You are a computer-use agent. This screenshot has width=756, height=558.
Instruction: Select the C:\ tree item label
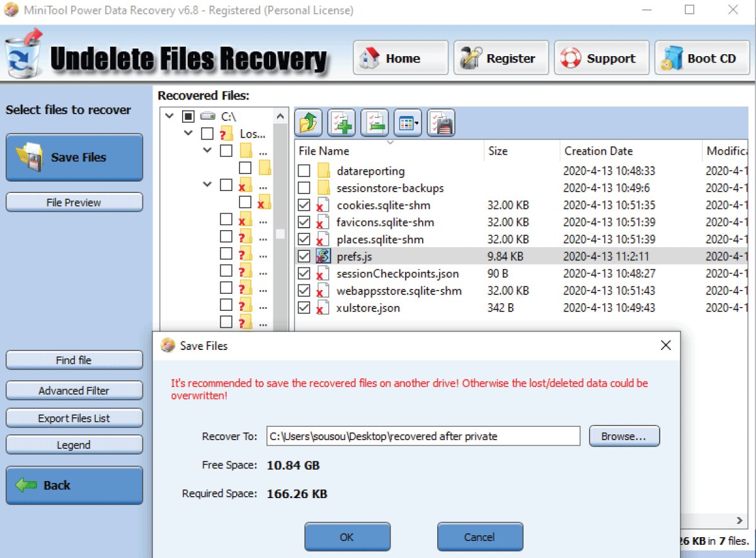[x=229, y=117]
